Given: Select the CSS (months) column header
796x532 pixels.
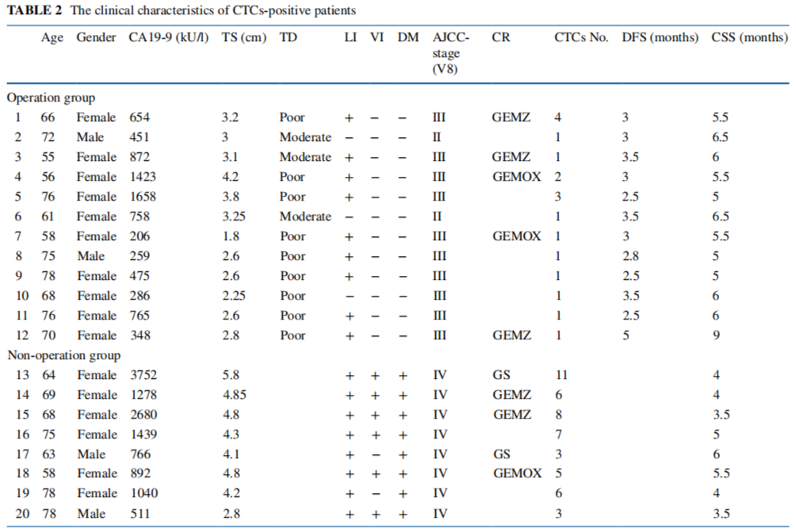Looking at the screenshot, I should (750, 37).
